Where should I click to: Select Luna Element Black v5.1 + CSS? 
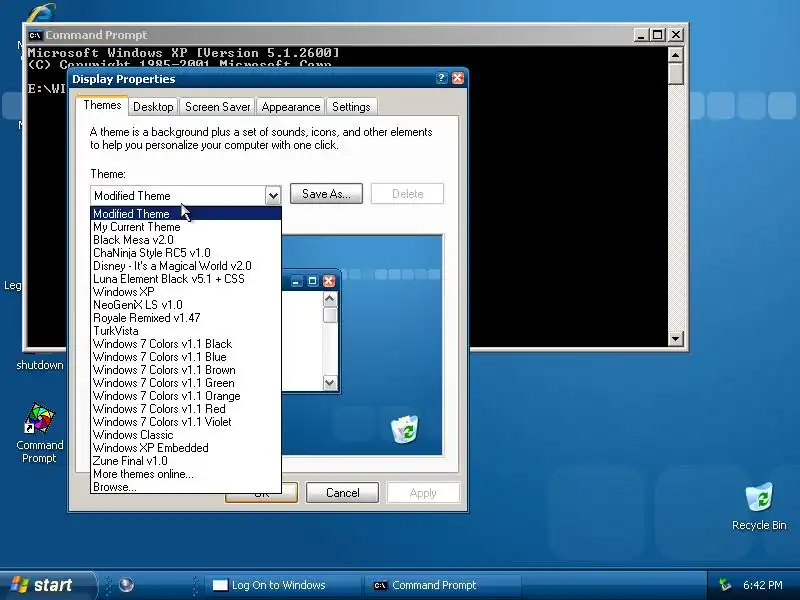click(186, 279)
